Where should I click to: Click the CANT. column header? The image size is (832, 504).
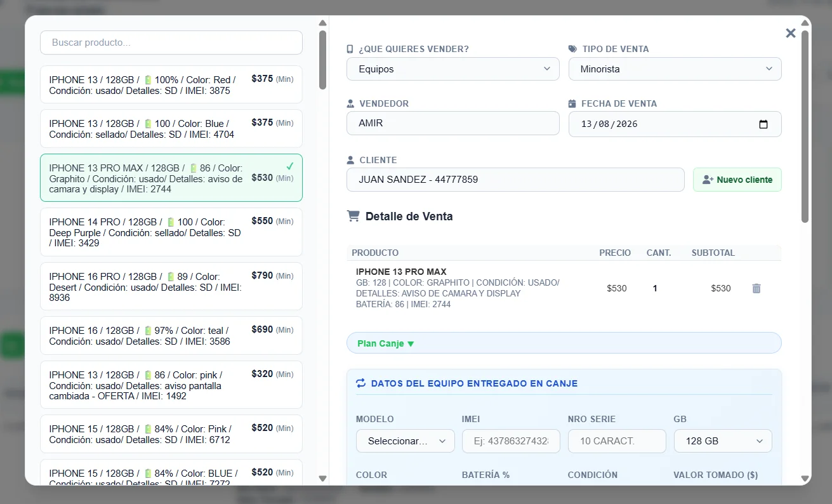pyautogui.click(x=659, y=253)
